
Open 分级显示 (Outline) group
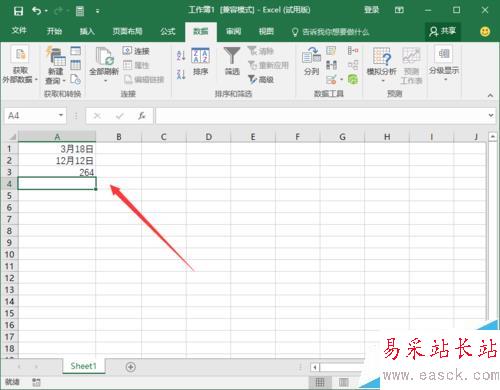tap(444, 63)
